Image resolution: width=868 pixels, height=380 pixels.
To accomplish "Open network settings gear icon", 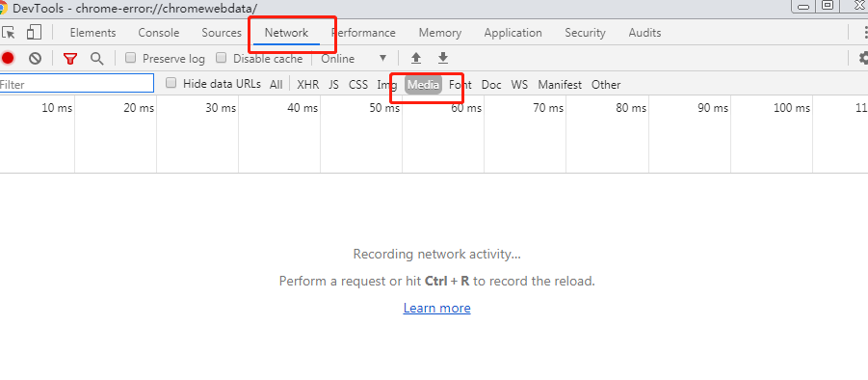I will [863, 58].
